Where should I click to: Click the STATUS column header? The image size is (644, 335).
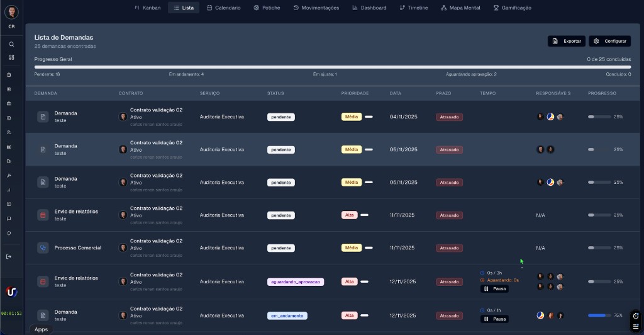click(275, 93)
